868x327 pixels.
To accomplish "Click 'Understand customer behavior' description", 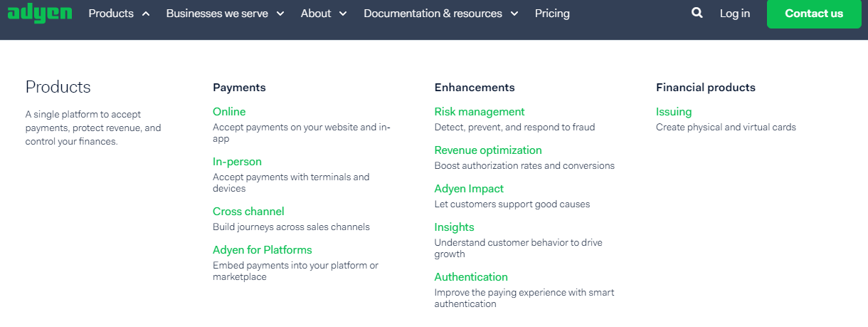I will point(519,249).
